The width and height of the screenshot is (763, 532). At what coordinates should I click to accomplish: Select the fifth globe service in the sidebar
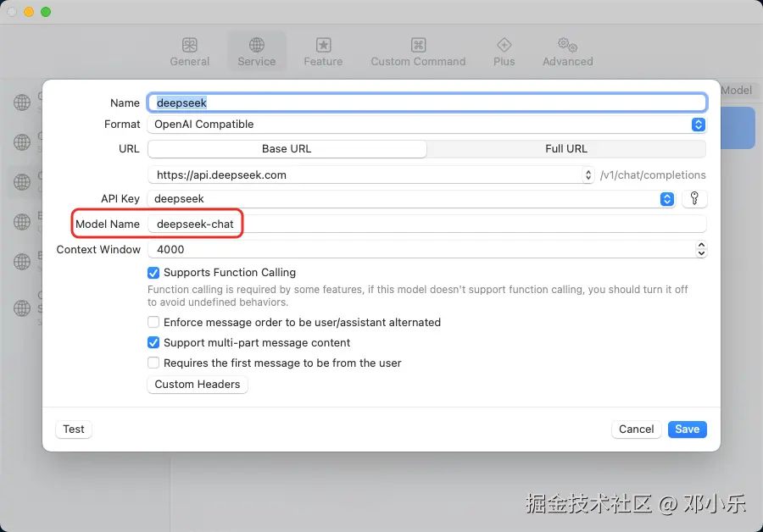pos(22,262)
